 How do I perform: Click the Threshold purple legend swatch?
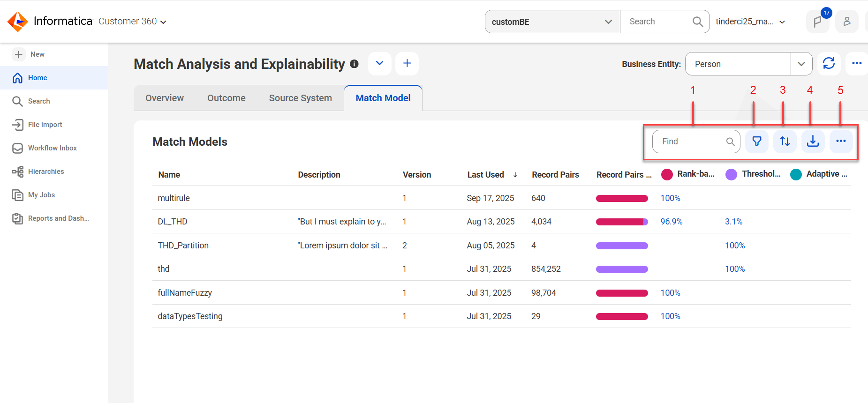coord(731,174)
